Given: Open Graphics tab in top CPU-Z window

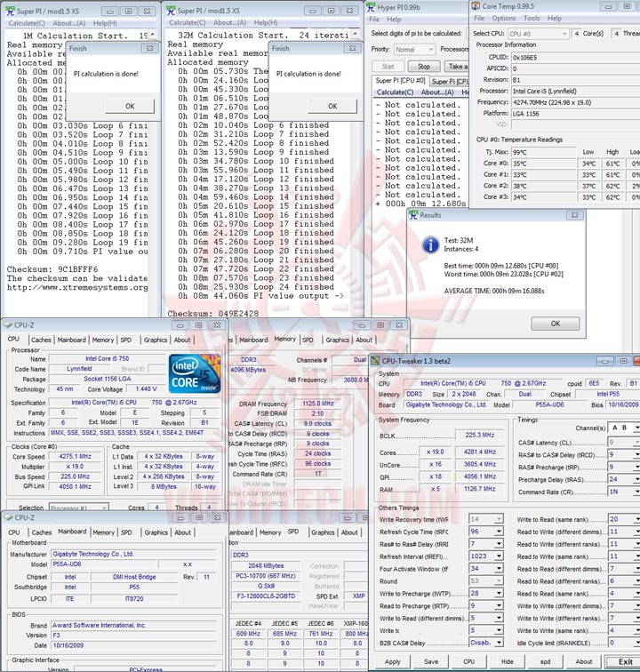Looking at the screenshot, I should point(156,340).
